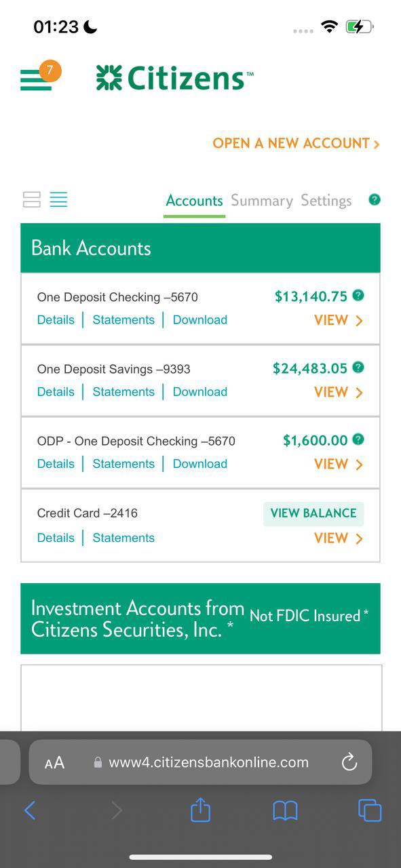401x868 pixels.
Task: Open the OPEN A NEW ACCOUNT link
Action: coord(297,143)
